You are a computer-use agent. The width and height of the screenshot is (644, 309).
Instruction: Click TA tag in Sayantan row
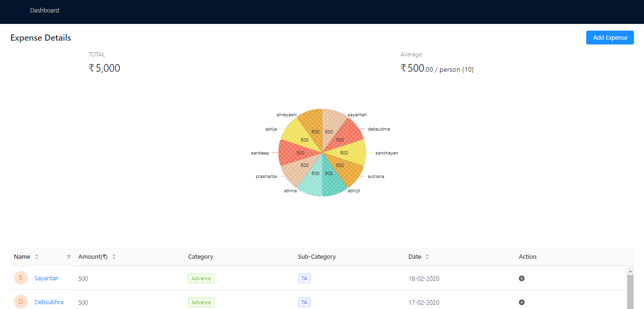pos(304,278)
